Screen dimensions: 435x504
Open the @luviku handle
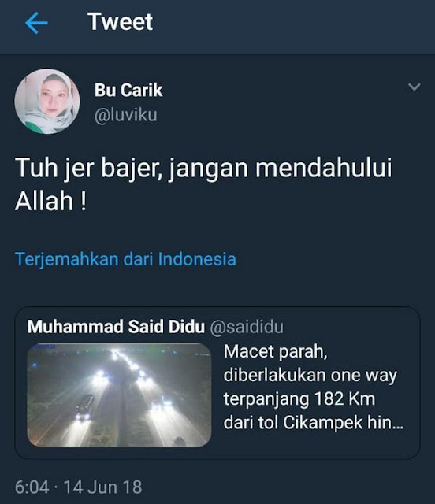click(x=126, y=115)
